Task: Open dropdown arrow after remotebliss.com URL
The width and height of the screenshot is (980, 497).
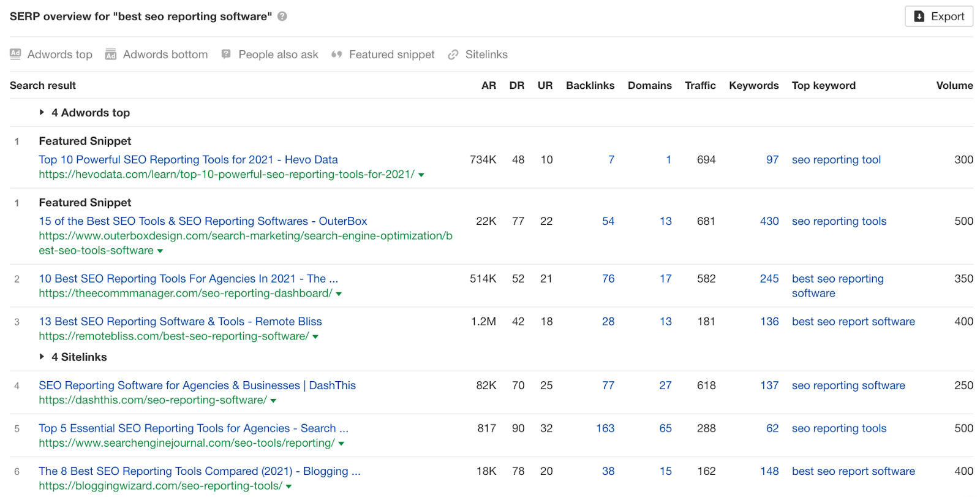Action: pyautogui.click(x=315, y=337)
